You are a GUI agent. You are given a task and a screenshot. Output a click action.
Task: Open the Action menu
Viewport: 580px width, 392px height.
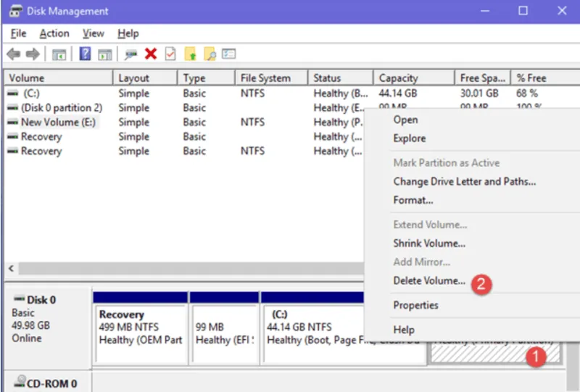tap(54, 33)
